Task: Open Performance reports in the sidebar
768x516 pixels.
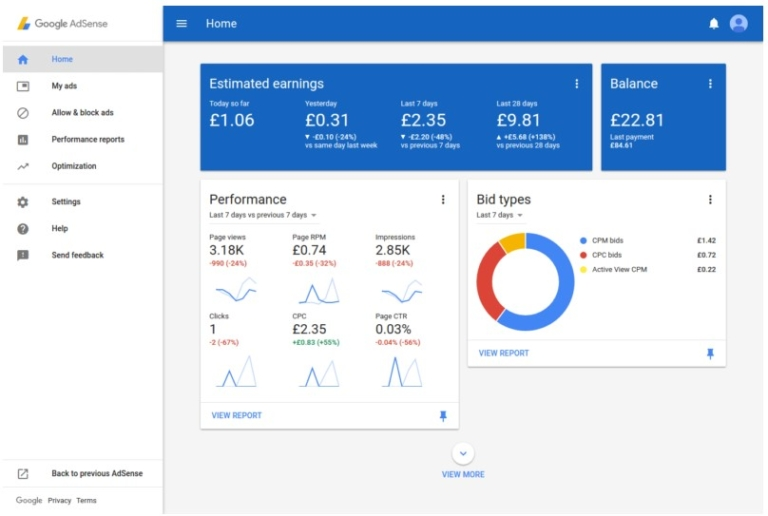Action: [x=88, y=139]
